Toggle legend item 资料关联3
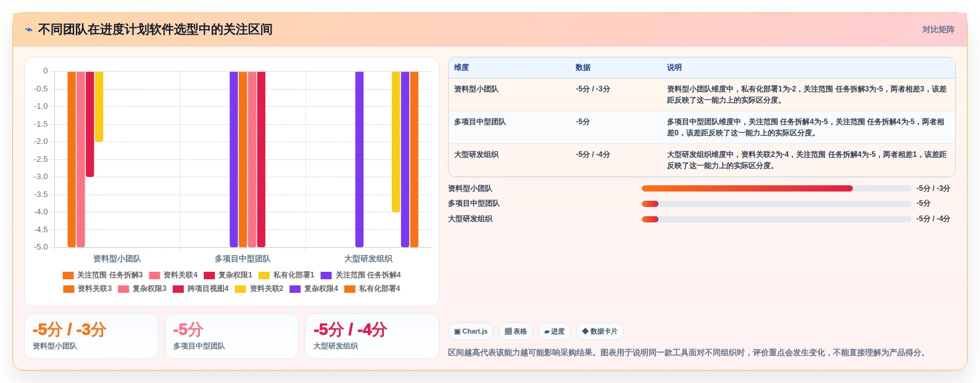Viewport: 980px width, 383px height. pyautogui.click(x=88, y=288)
